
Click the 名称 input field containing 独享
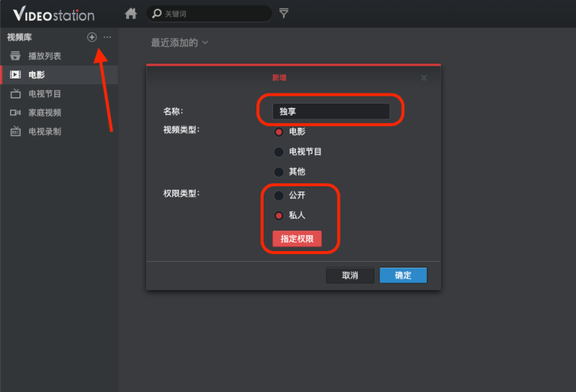tap(330, 111)
